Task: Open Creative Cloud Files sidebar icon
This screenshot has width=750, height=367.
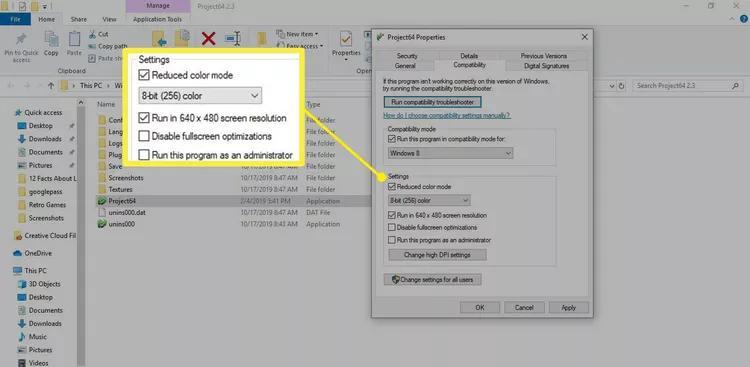Action: [x=18, y=235]
